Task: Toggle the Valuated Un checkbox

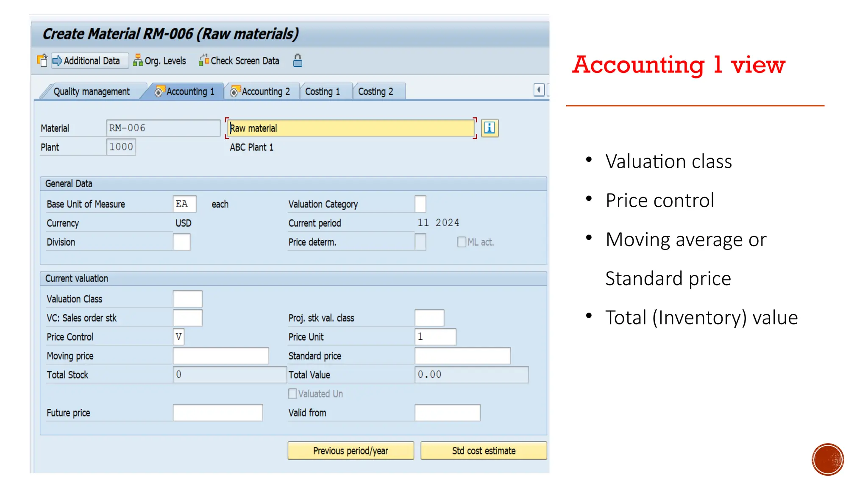Action: (x=292, y=394)
